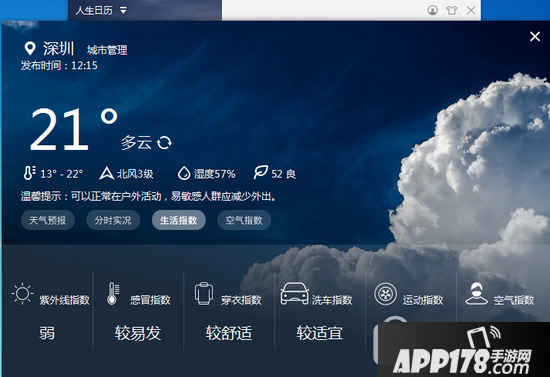Click the 洗车指数 label
This screenshot has width=550, height=377.
332,300
